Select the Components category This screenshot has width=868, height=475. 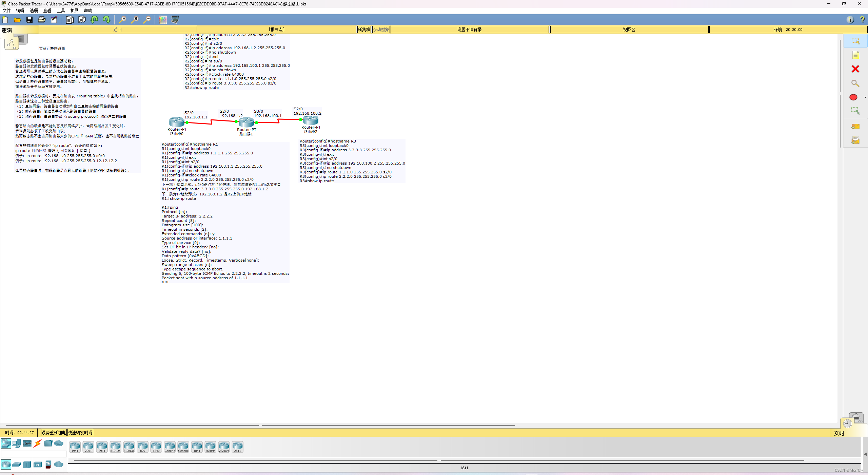tap(27, 443)
